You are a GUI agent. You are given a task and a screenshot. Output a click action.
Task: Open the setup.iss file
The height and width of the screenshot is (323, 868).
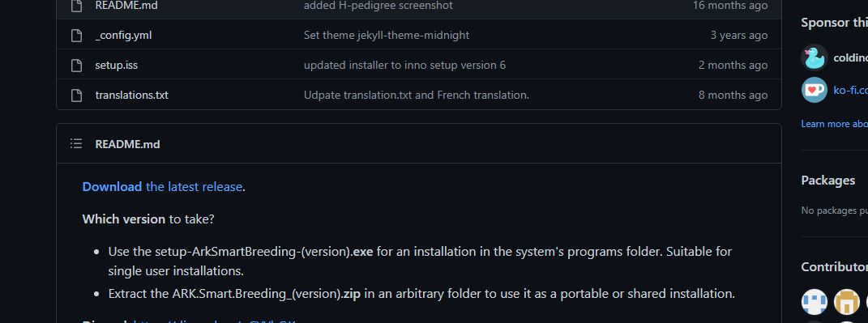[116, 66]
